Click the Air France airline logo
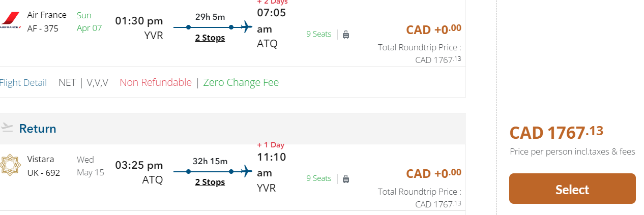The width and height of the screenshot is (644, 215). coord(9,20)
